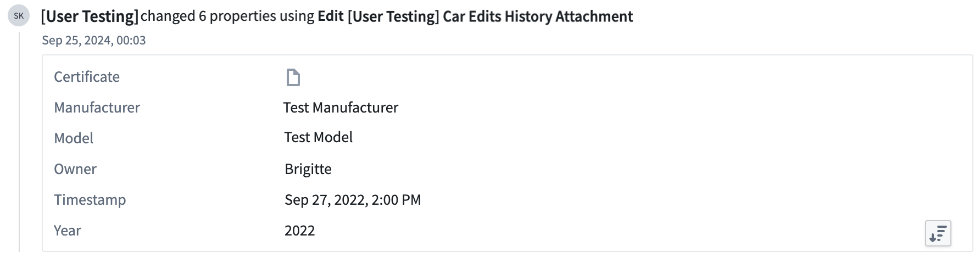980x258 pixels.
Task: Click the vertical history timeline line
Action: (x=19, y=142)
